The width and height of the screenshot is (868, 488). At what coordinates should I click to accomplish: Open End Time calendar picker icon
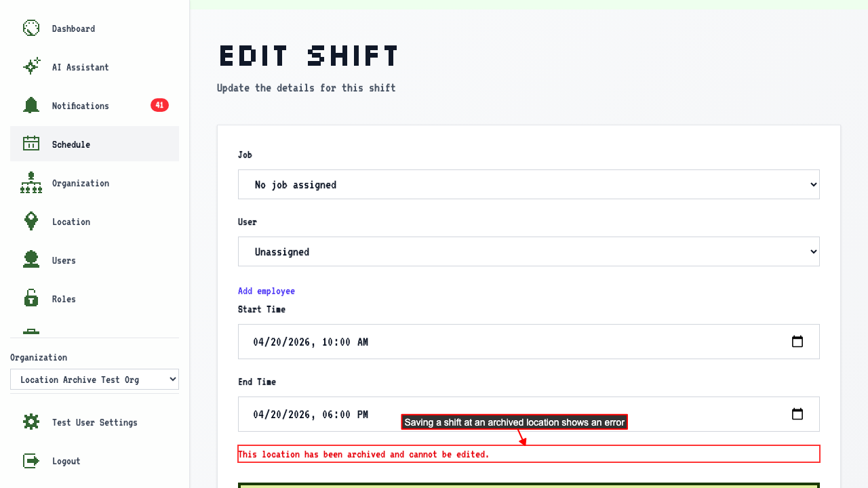pos(797,414)
